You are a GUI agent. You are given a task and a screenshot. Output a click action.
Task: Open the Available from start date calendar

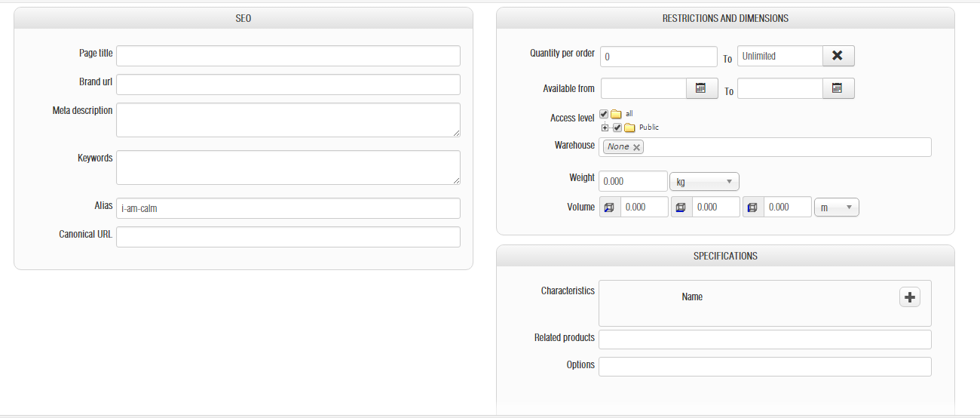pos(701,88)
